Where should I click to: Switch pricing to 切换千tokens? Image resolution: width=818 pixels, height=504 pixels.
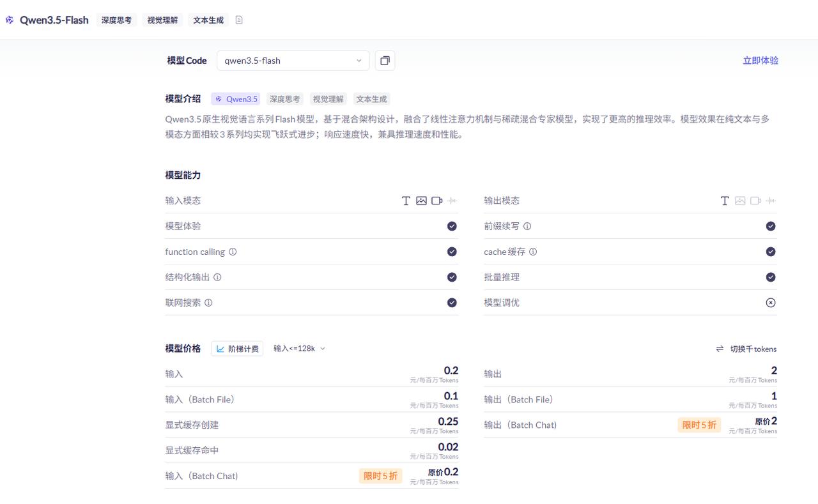746,349
